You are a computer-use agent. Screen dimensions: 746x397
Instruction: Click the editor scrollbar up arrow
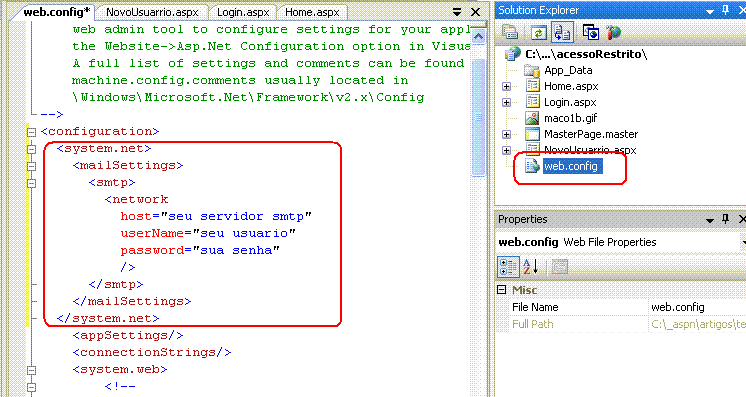(479, 36)
